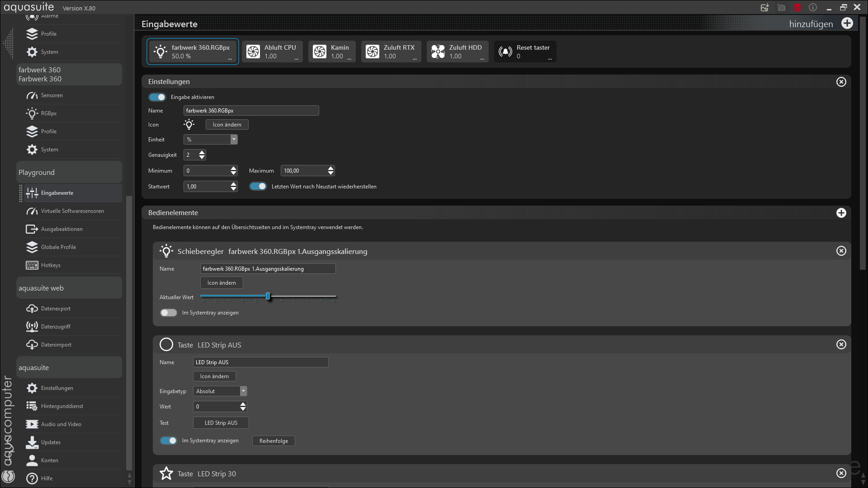
Task: Open Datenexport cloud upload icon
Action: click(32, 309)
